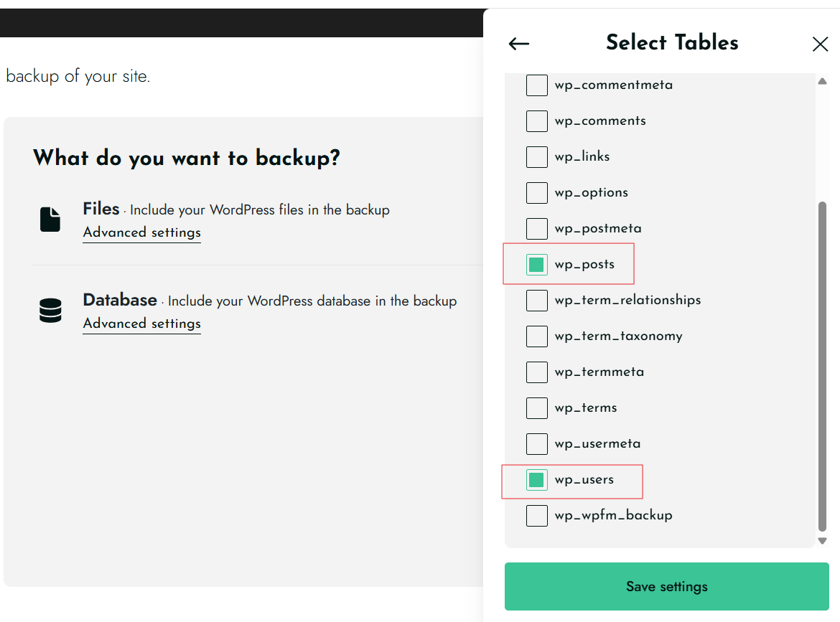Check the wp_options table
Image resolution: width=840 pixels, height=622 pixels.
536,193
